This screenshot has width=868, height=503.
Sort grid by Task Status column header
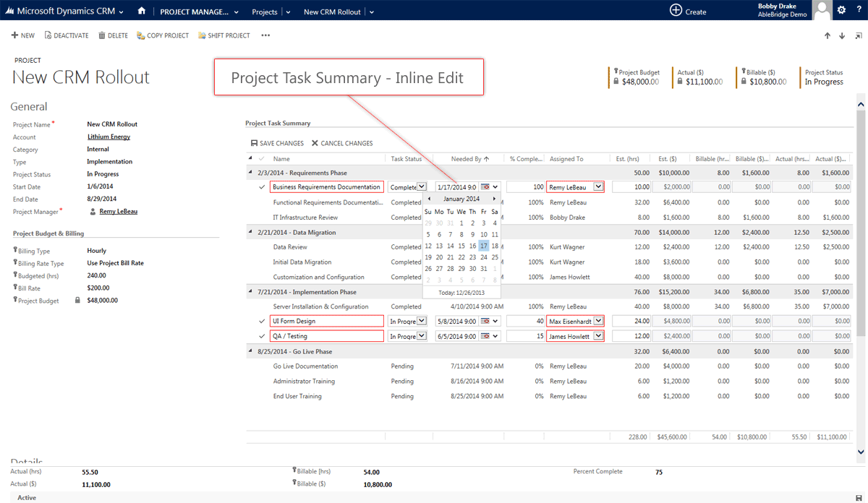[x=407, y=158]
